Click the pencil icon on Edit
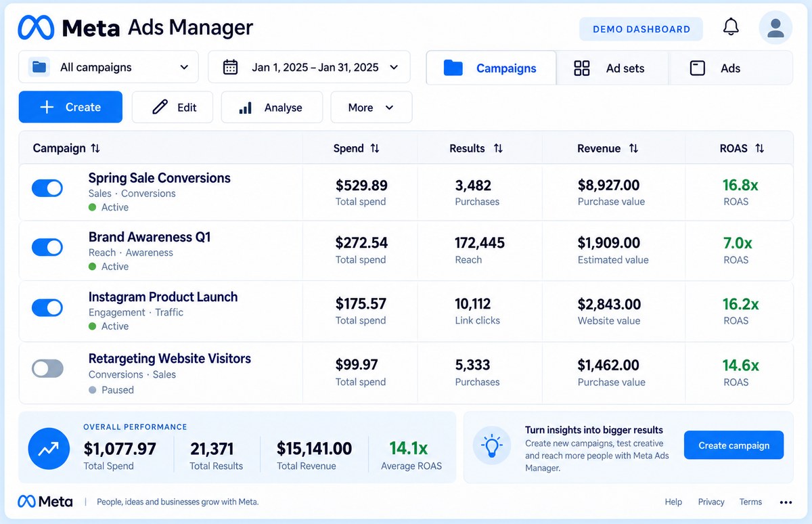The height and width of the screenshot is (524, 812). point(160,107)
